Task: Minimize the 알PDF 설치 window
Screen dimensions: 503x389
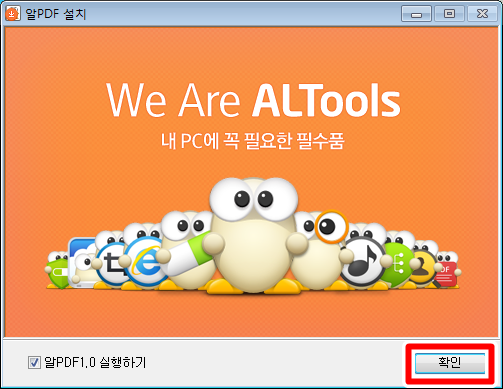Action: coord(416,14)
